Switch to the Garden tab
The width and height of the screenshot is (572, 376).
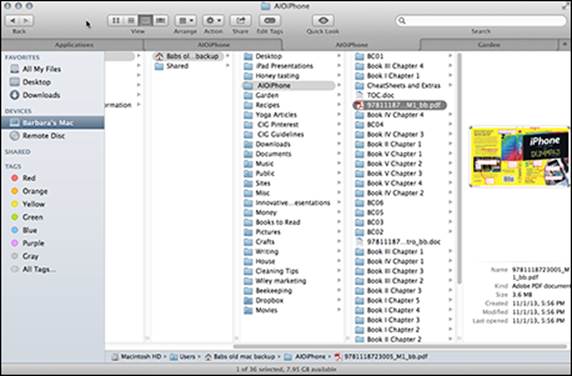pyautogui.click(x=489, y=45)
